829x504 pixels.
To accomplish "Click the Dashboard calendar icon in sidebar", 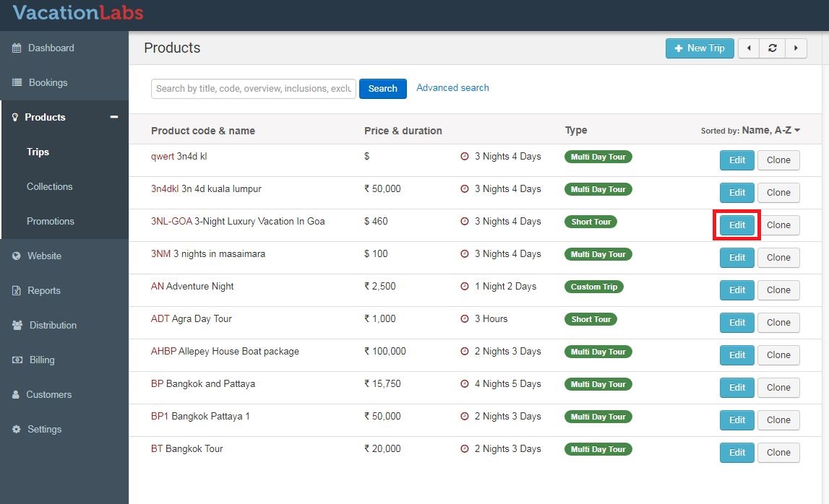I will [17, 48].
